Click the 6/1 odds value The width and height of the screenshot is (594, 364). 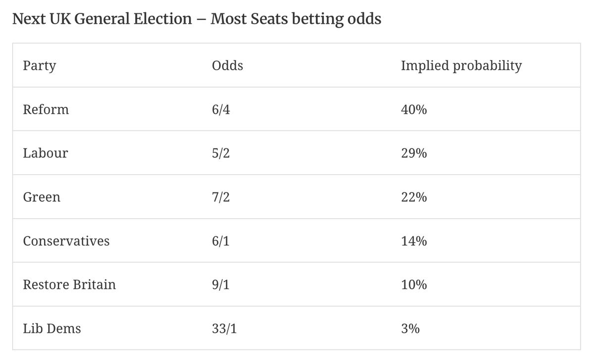[221, 241]
